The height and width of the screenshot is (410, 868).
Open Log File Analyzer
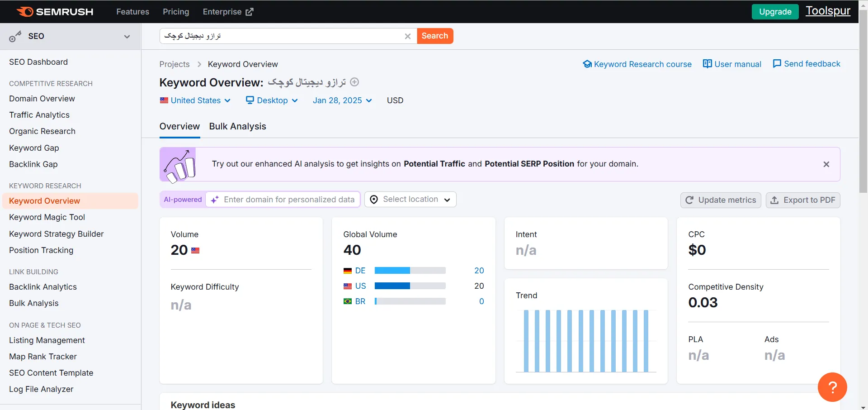point(41,389)
